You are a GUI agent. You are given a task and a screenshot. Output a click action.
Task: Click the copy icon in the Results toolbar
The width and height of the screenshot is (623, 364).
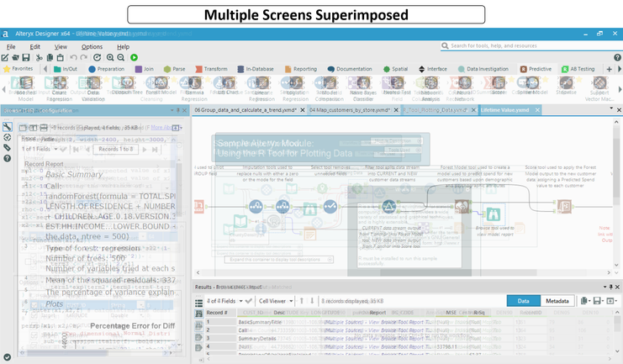click(x=584, y=301)
